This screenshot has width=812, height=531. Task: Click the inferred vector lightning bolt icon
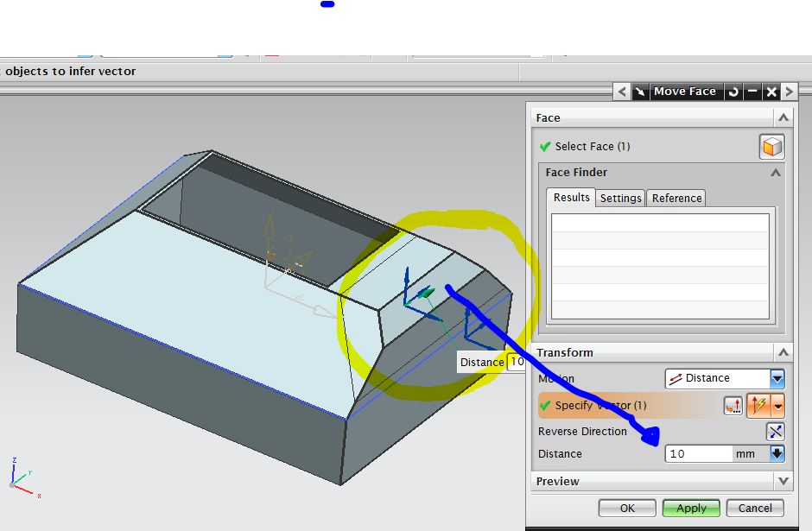tap(758, 406)
